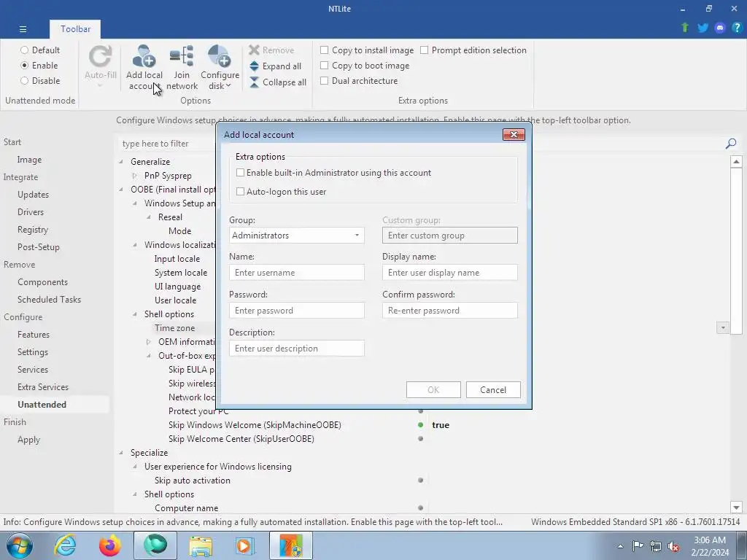Click scrollbar up arrow in settings list

(736, 161)
